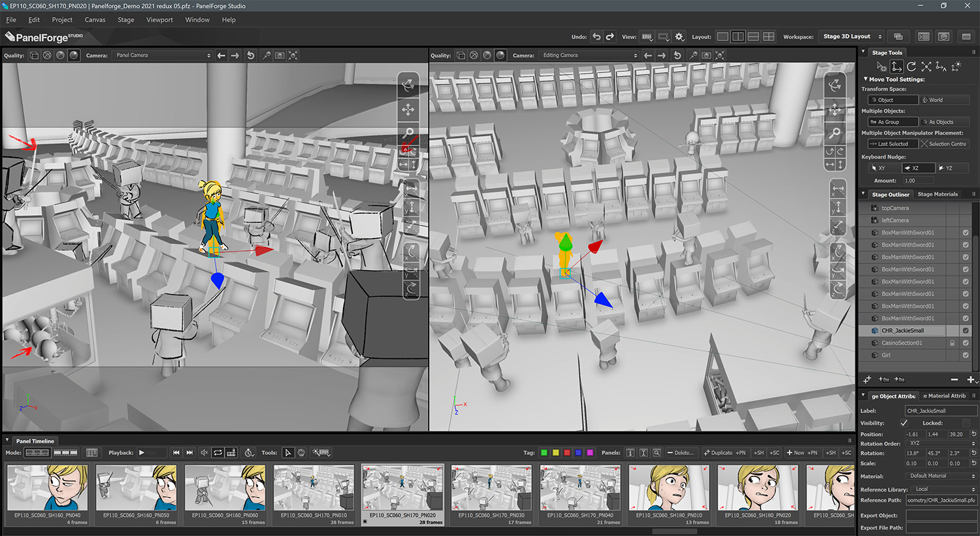Select the hand tool in Panel Timeline
The height and width of the screenshot is (536, 980).
click(301, 452)
